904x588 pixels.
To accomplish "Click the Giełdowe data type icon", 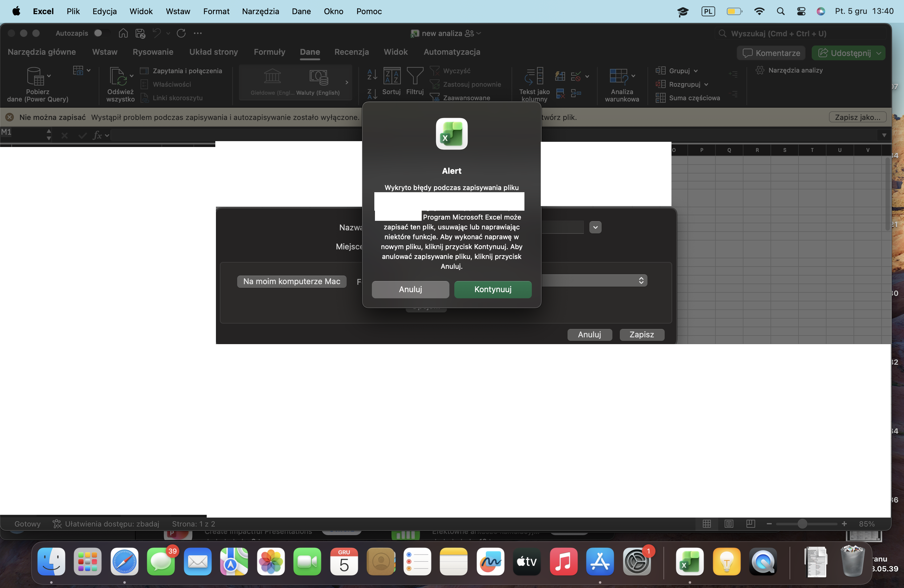I will pos(272,76).
